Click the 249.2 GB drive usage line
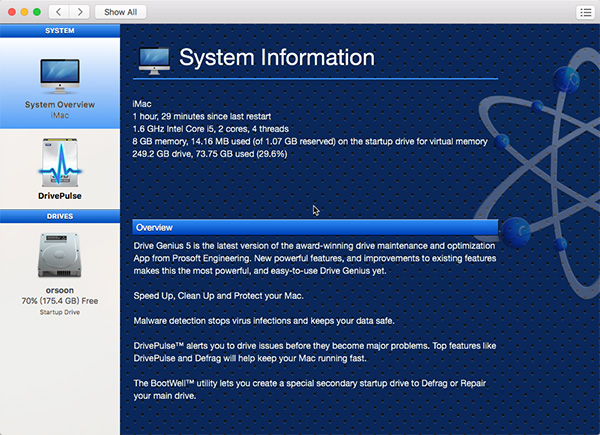The image size is (600, 435). (x=210, y=154)
